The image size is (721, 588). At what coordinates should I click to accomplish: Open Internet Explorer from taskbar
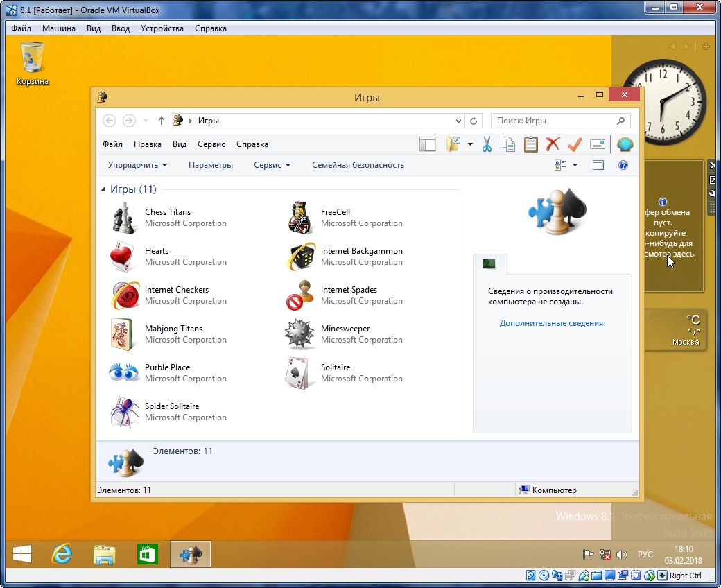(x=62, y=554)
